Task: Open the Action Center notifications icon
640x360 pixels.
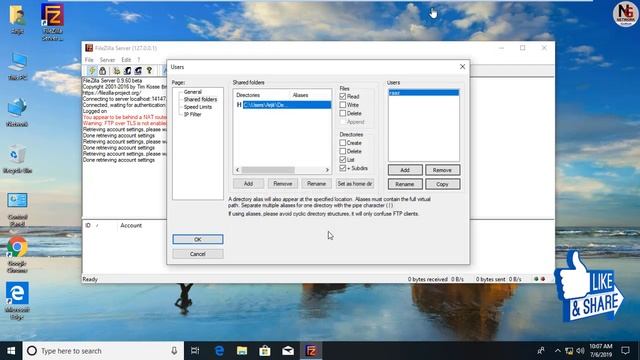Action: [x=625, y=351]
